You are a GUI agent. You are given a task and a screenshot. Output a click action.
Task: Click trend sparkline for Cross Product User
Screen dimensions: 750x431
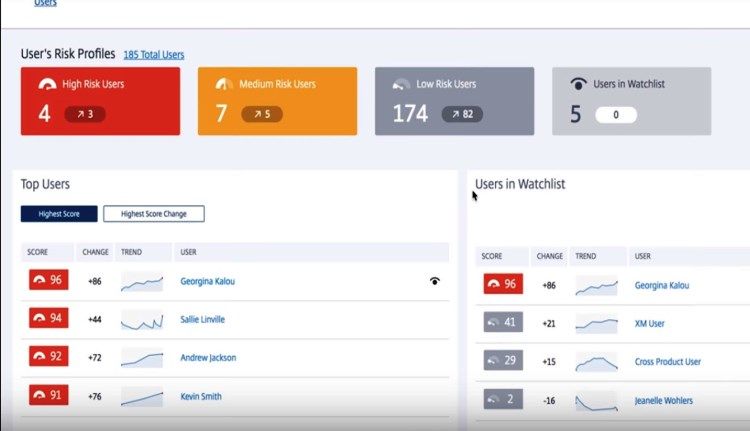(x=596, y=363)
